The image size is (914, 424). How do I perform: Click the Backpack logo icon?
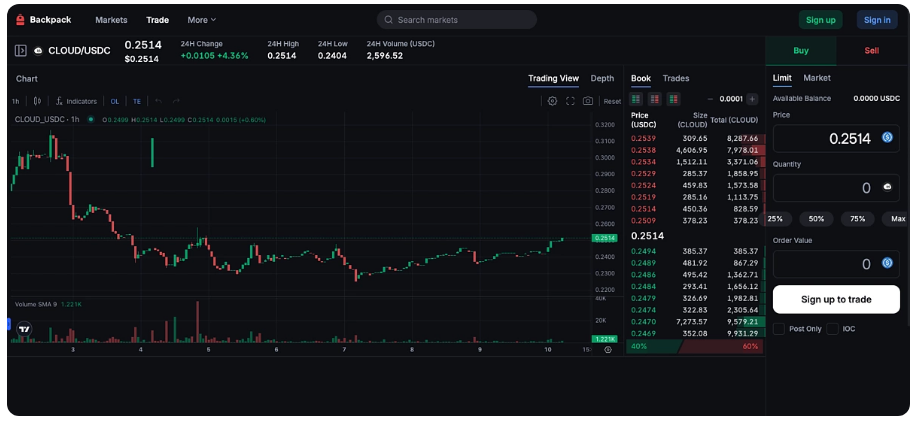(x=20, y=20)
